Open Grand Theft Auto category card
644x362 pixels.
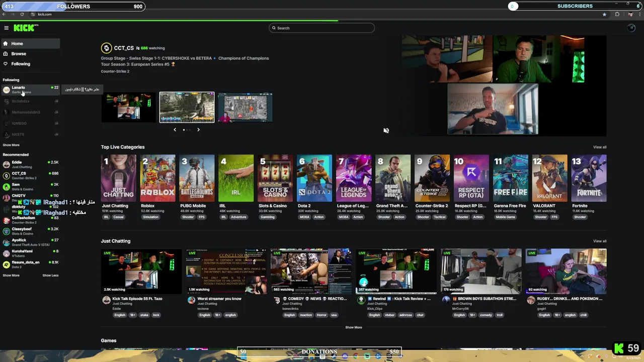[x=393, y=178]
